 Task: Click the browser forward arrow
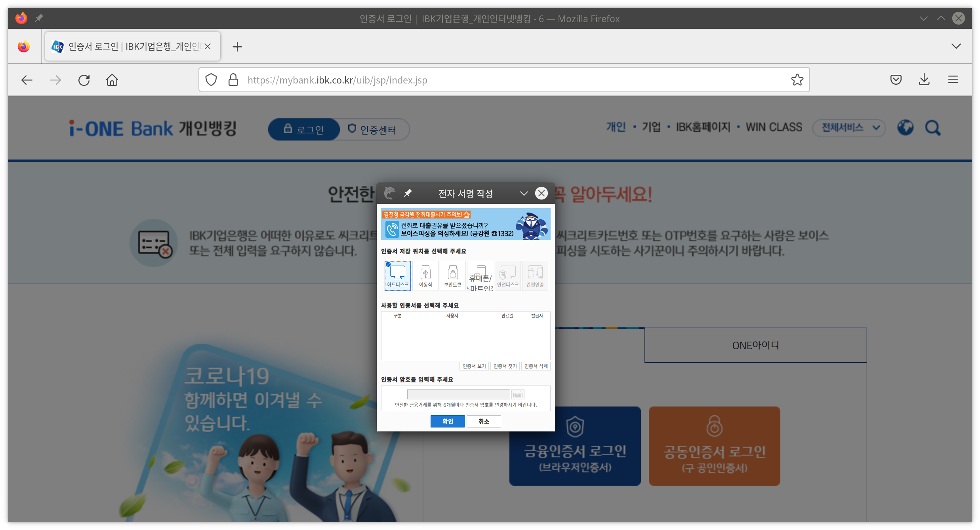[55, 80]
